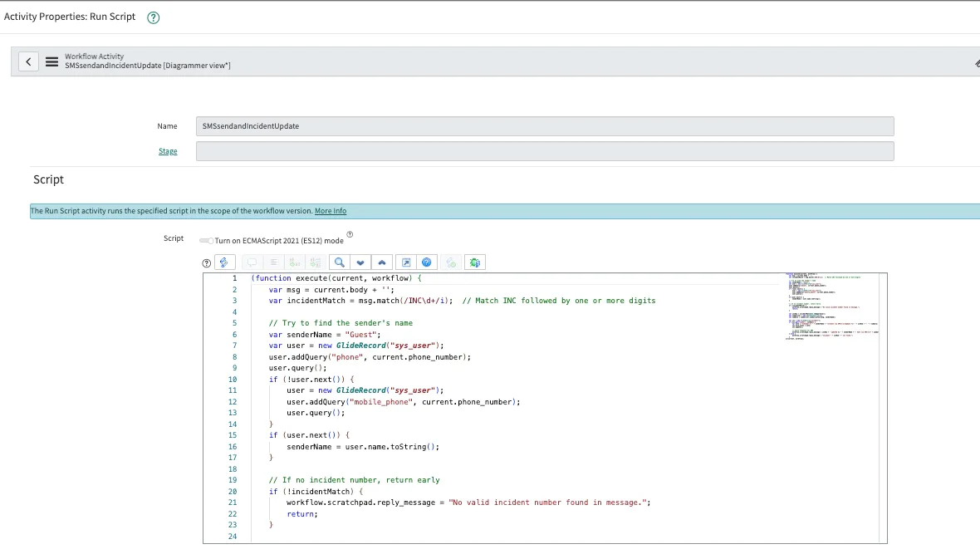980x554 pixels.
Task: Click the replace all toolbar icon
Action: pyautogui.click(x=316, y=262)
